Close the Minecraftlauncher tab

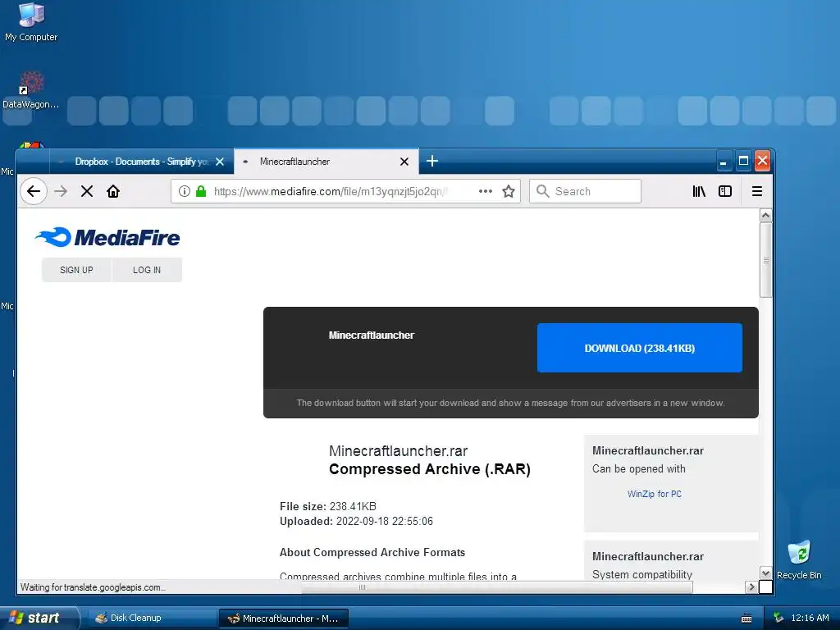tap(404, 162)
